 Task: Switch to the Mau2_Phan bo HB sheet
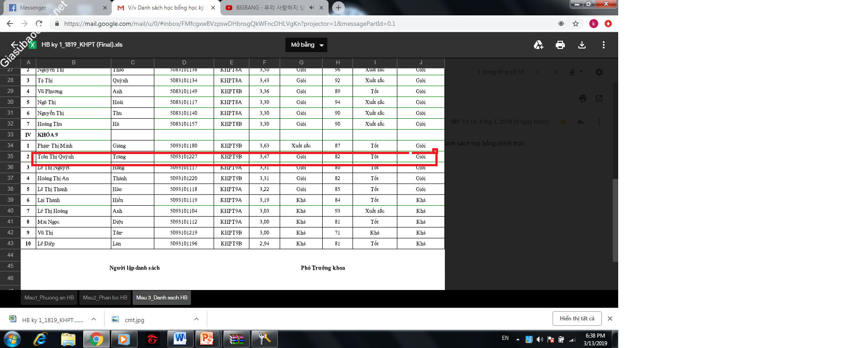point(105,298)
